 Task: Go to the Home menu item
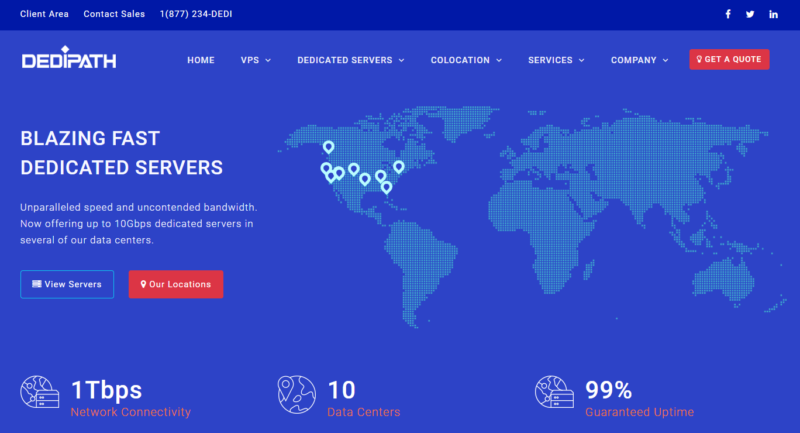coord(200,60)
